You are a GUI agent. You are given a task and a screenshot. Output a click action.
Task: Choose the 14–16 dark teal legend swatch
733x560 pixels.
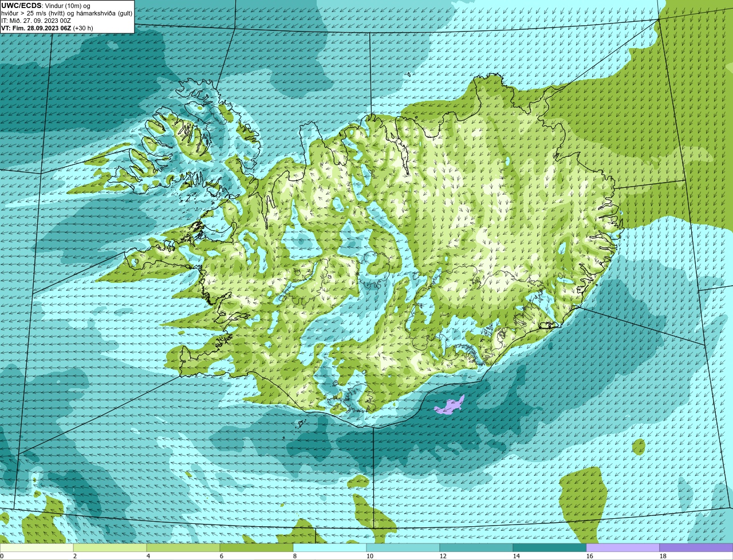pyautogui.click(x=550, y=547)
